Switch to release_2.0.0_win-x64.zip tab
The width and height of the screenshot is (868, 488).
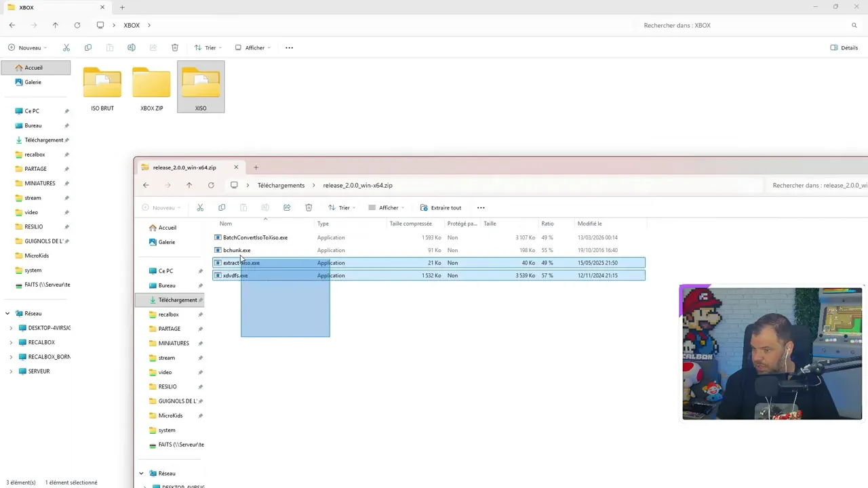pos(189,167)
